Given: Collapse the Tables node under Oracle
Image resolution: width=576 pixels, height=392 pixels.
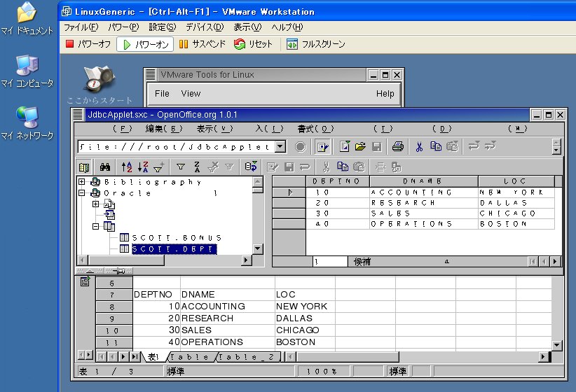Looking at the screenshot, I should [95, 227].
